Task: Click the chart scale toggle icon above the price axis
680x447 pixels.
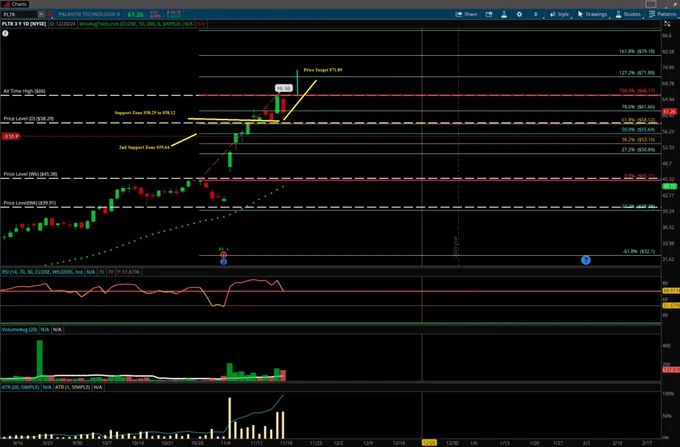Action: click(x=667, y=24)
